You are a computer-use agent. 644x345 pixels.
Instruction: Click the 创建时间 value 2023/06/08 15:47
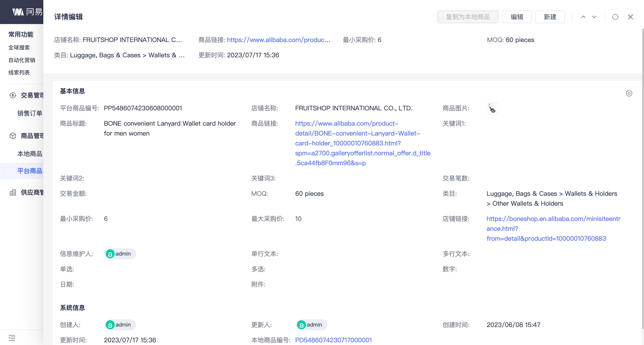point(513,325)
